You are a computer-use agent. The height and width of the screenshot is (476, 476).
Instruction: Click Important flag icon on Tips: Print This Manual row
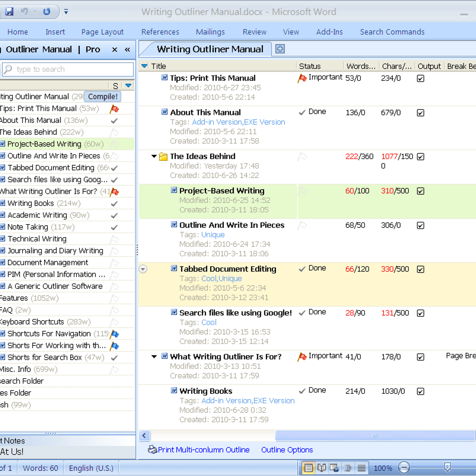point(302,78)
